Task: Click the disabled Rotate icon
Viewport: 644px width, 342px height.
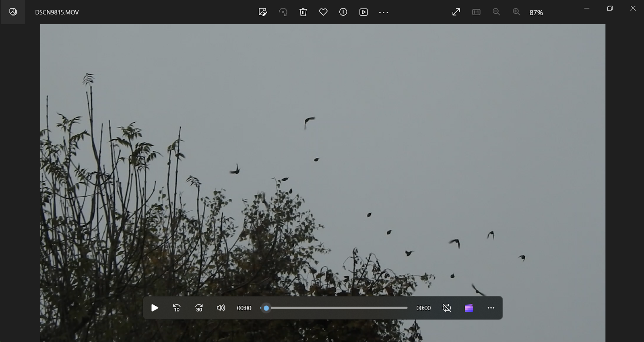Action: point(283,12)
